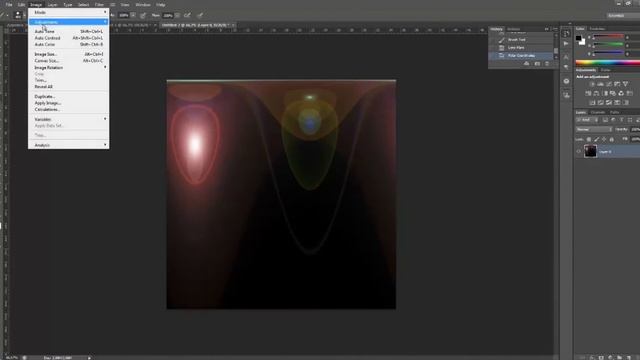The height and width of the screenshot is (360, 640).
Task: Toggle pressure for opacity button
Action: click(x=143, y=15)
